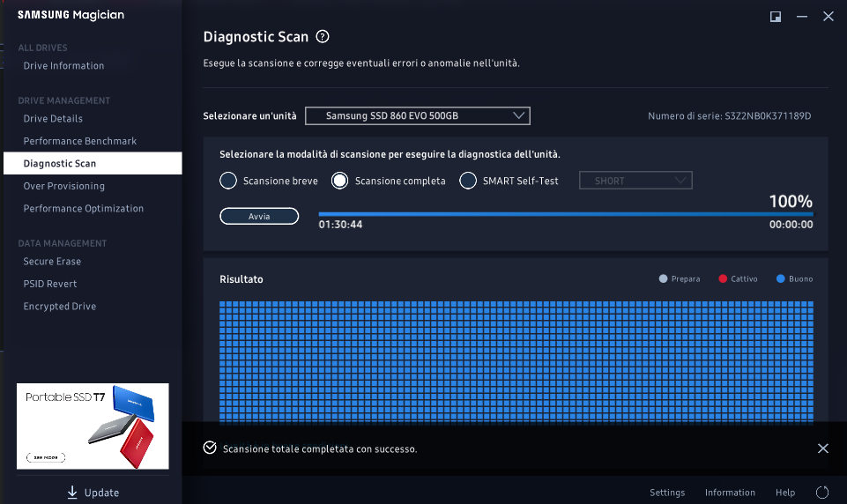Select the SMART Self-Test radio button
847x504 pixels.
pos(468,181)
